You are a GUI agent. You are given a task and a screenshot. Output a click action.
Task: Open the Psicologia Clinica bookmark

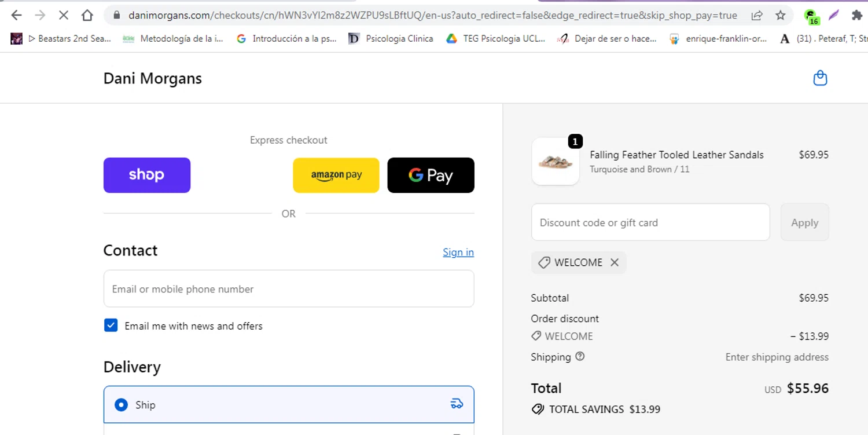tap(391, 39)
